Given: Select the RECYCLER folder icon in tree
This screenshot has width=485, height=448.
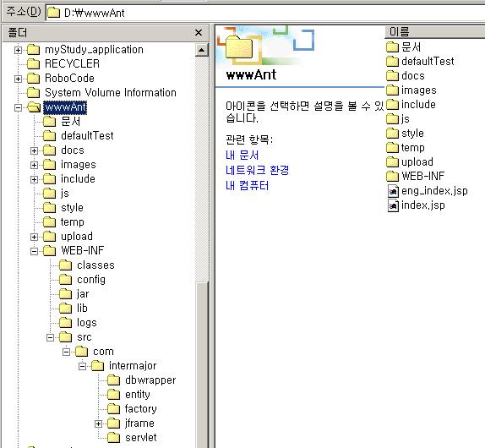Looking at the screenshot, I should (x=34, y=64).
